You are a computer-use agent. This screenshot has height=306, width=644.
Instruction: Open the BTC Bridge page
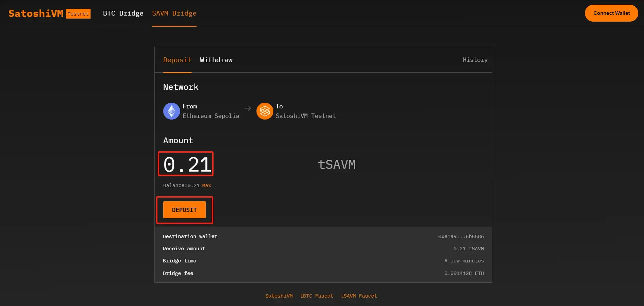[x=123, y=14]
